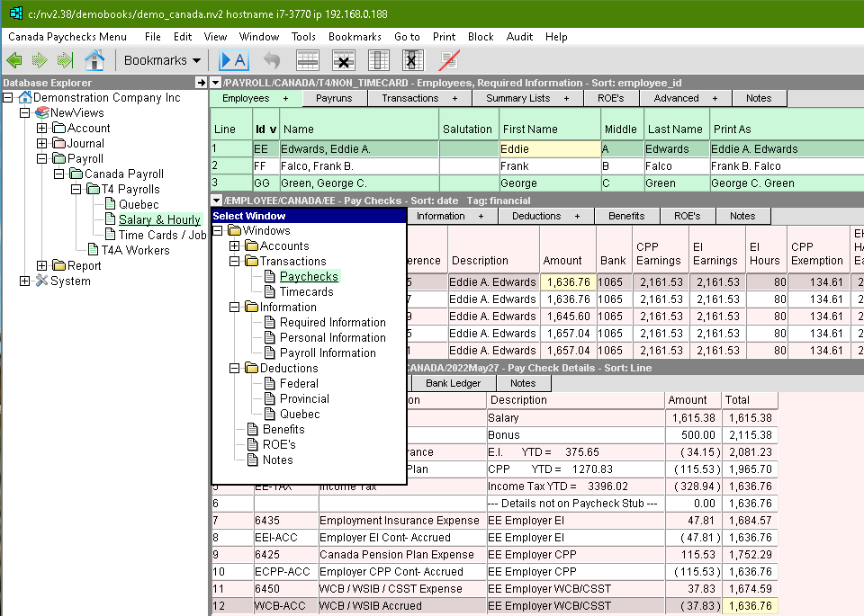
Task: Open the Quebec item under T4 Payrolls
Action: coord(138,204)
